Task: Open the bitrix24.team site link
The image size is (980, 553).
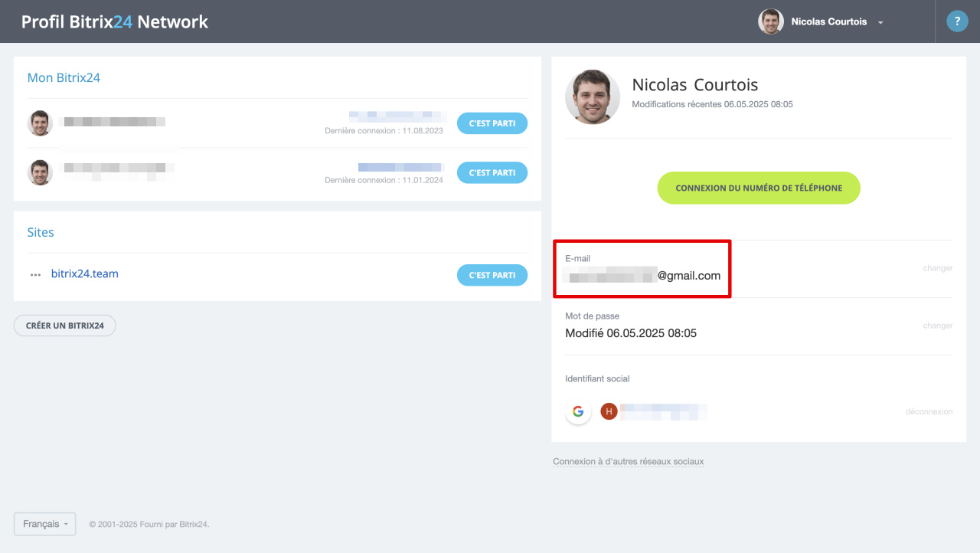Action: coord(85,273)
